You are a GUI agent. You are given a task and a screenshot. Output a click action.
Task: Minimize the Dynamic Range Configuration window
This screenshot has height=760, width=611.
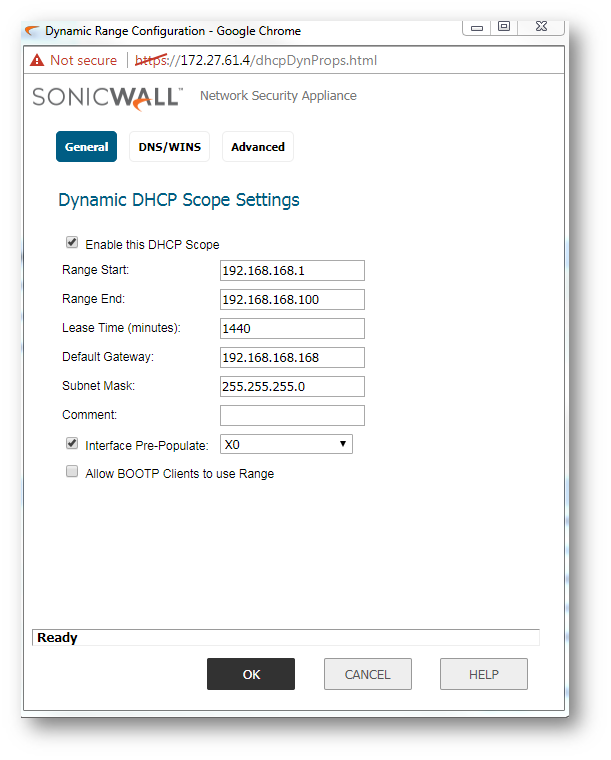478,27
